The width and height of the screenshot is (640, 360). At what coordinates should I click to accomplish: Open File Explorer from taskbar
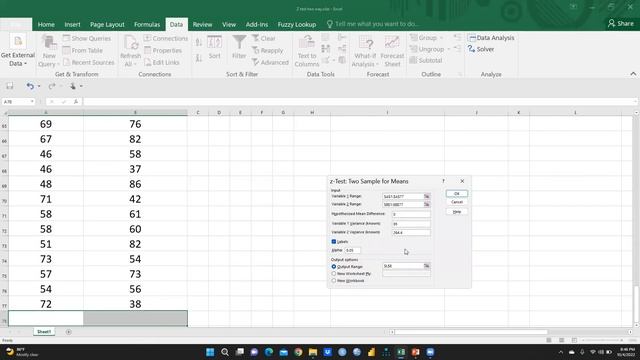313,352
